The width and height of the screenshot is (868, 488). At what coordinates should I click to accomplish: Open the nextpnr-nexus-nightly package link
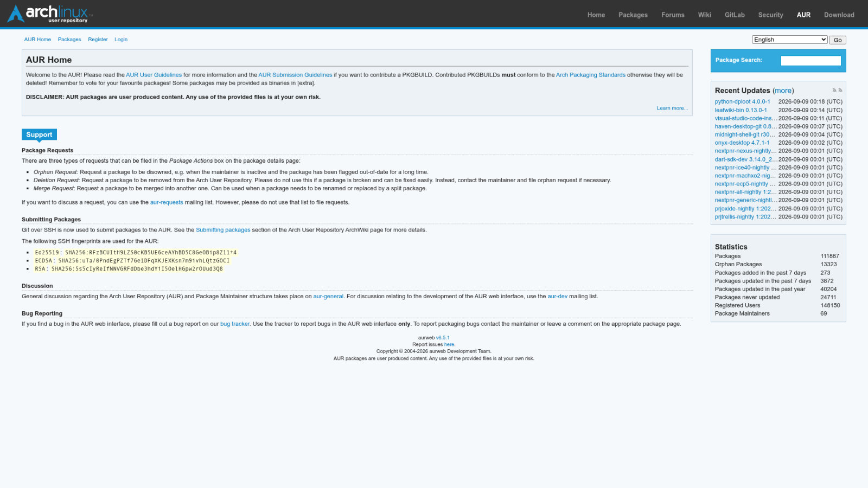click(746, 151)
